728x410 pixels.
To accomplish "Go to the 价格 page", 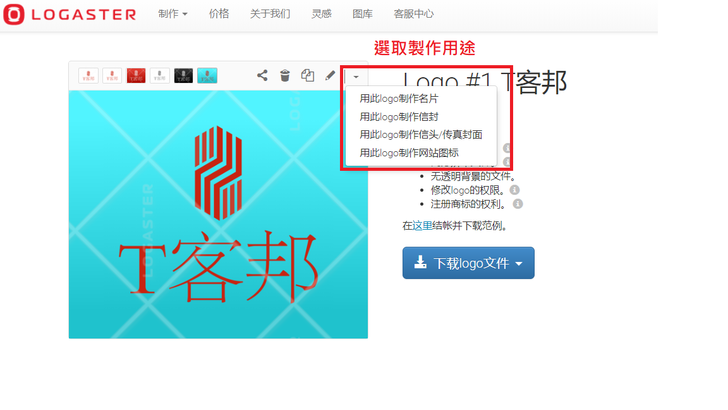I will click(x=219, y=14).
